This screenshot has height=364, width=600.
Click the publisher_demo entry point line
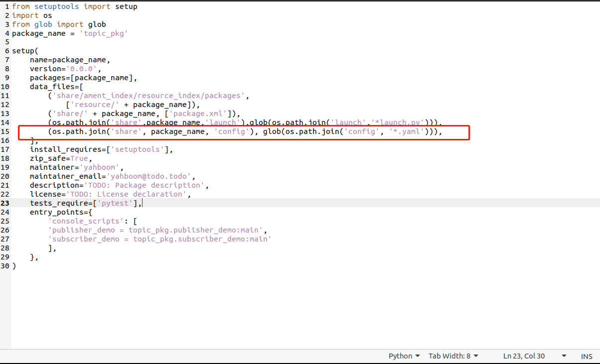click(157, 230)
